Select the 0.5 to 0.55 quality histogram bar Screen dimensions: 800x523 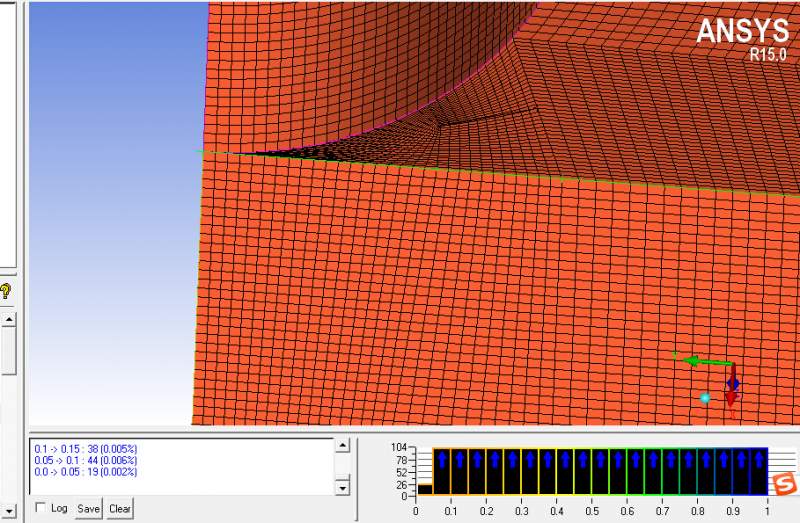[x=601, y=471]
